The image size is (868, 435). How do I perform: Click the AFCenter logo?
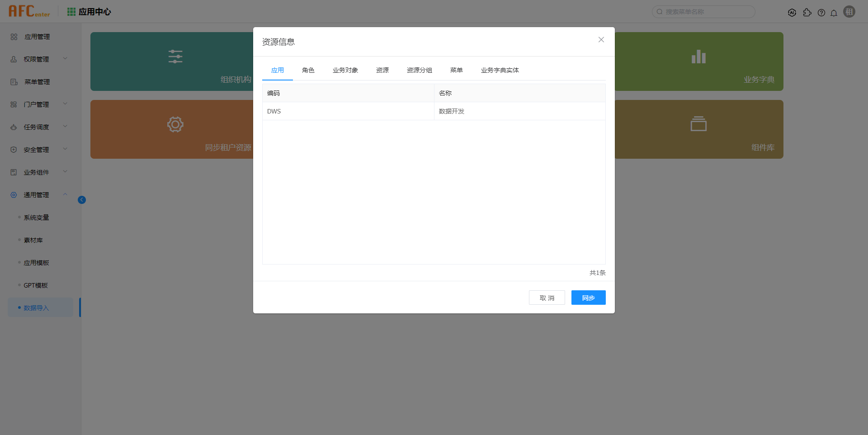29,11
